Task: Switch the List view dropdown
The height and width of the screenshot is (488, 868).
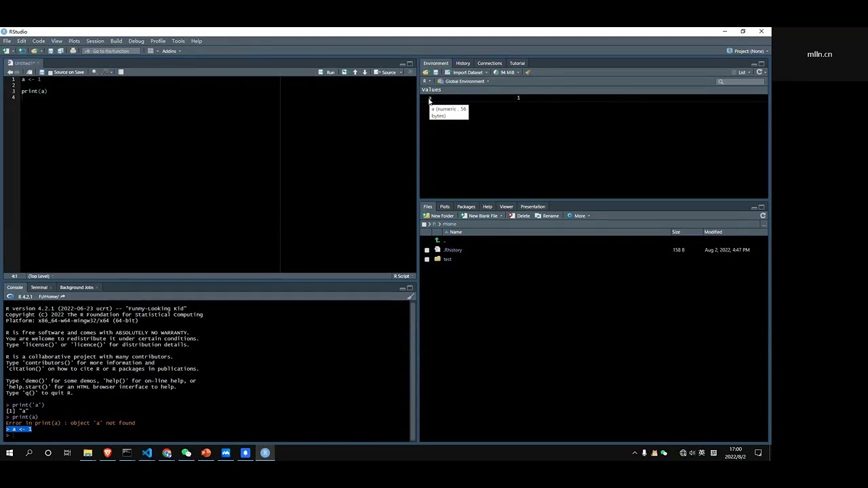Action: point(742,72)
